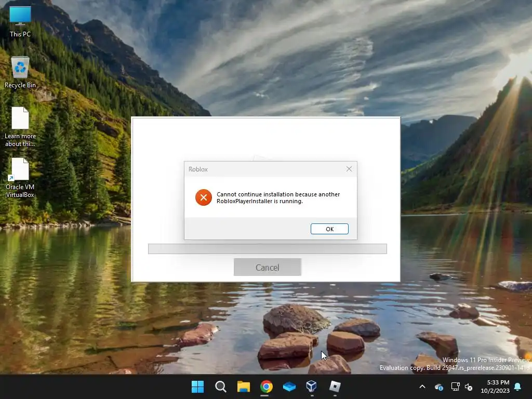Show hidden system tray icons
Image resolution: width=532 pixels, height=399 pixels.
[x=422, y=387]
